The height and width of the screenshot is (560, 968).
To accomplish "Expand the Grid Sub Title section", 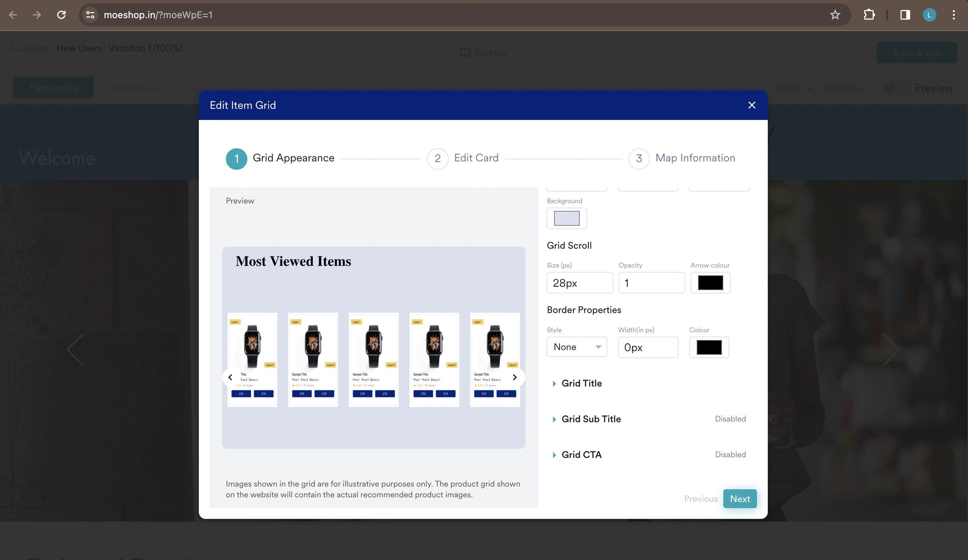I will 591,419.
